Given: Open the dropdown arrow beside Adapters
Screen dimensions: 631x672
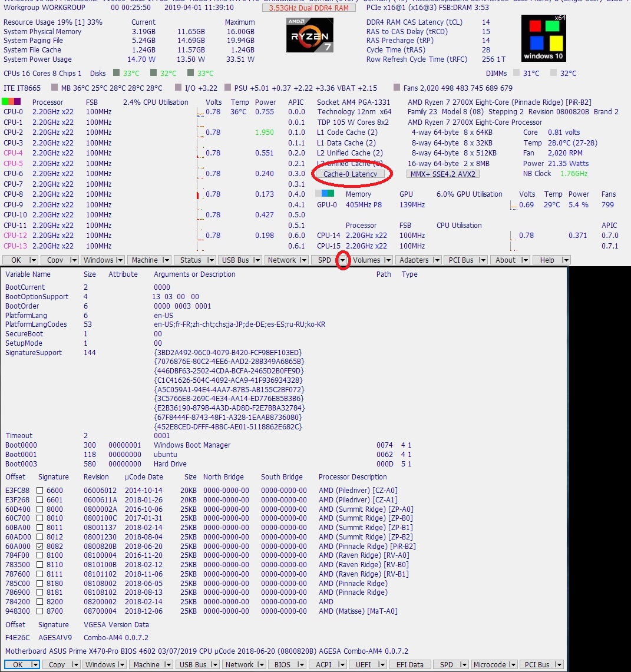Looking at the screenshot, I should click(437, 260).
